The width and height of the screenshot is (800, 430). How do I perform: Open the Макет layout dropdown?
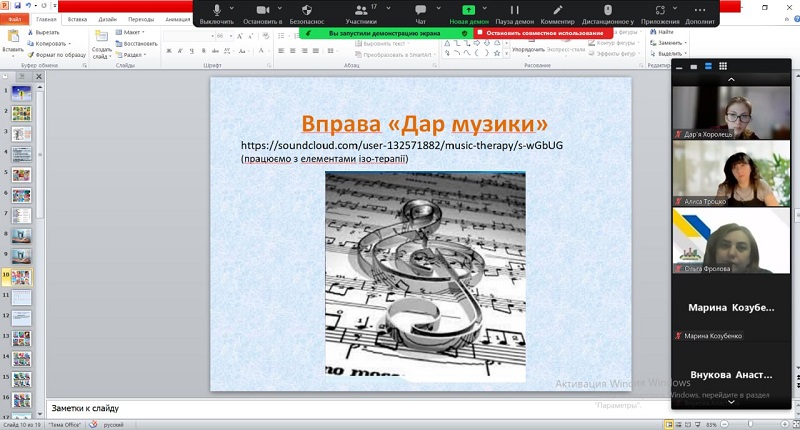[x=131, y=32]
